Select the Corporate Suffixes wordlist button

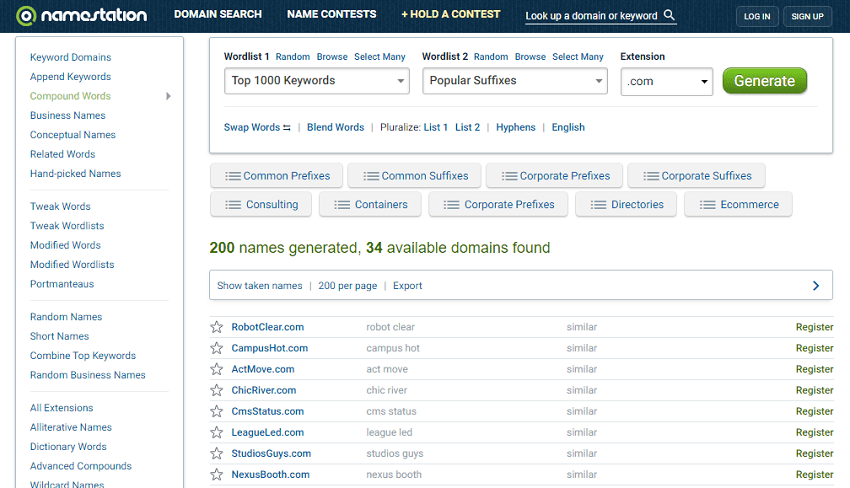pos(697,176)
